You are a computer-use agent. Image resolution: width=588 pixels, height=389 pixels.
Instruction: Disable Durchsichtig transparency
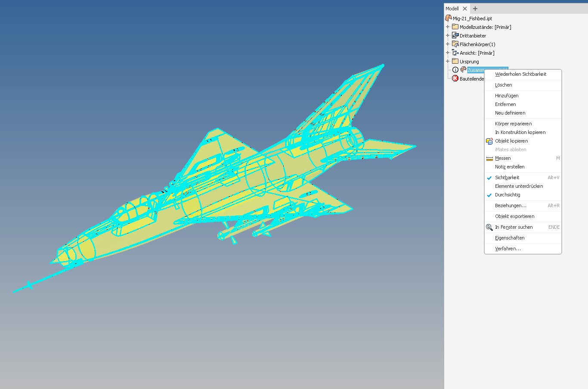pos(508,195)
